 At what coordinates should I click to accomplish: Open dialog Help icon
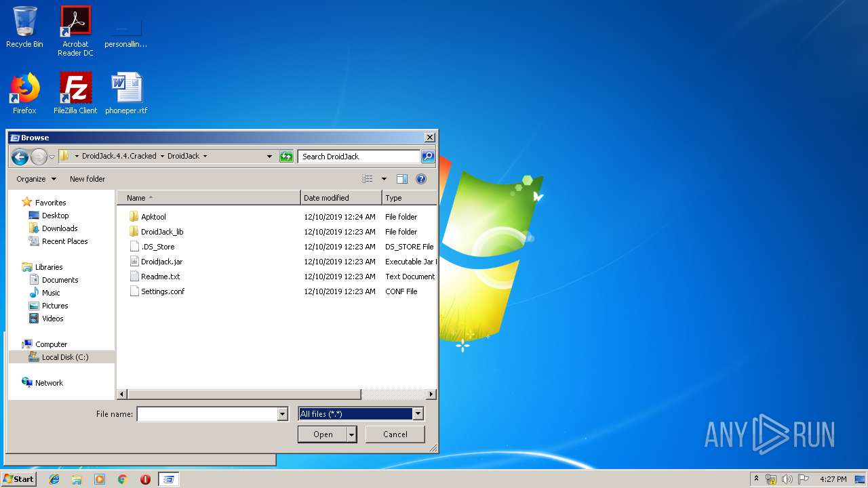click(421, 179)
